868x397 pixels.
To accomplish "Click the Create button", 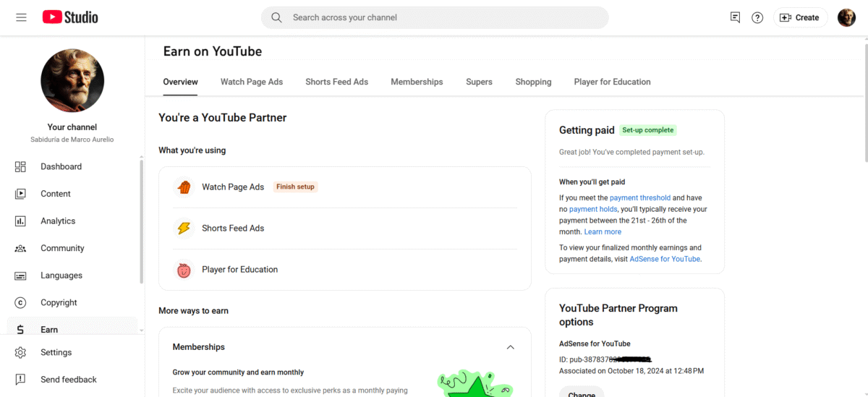I will [x=799, y=17].
